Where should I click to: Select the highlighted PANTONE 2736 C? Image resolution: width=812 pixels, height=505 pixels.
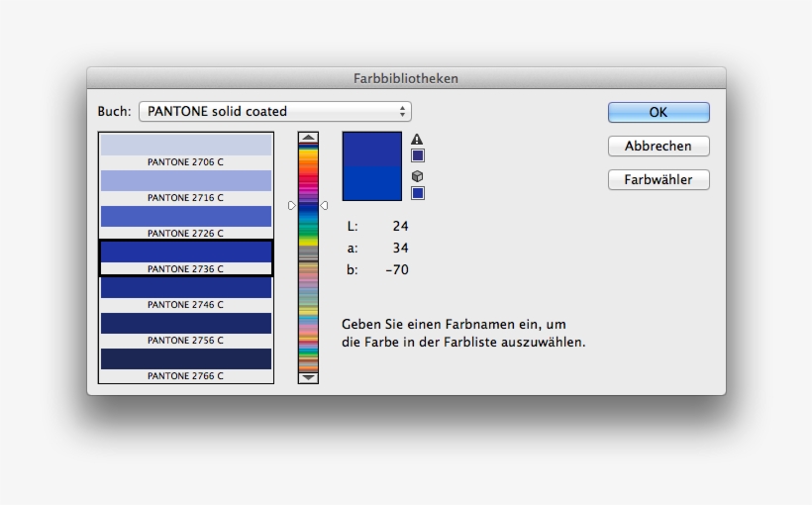tap(186, 257)
